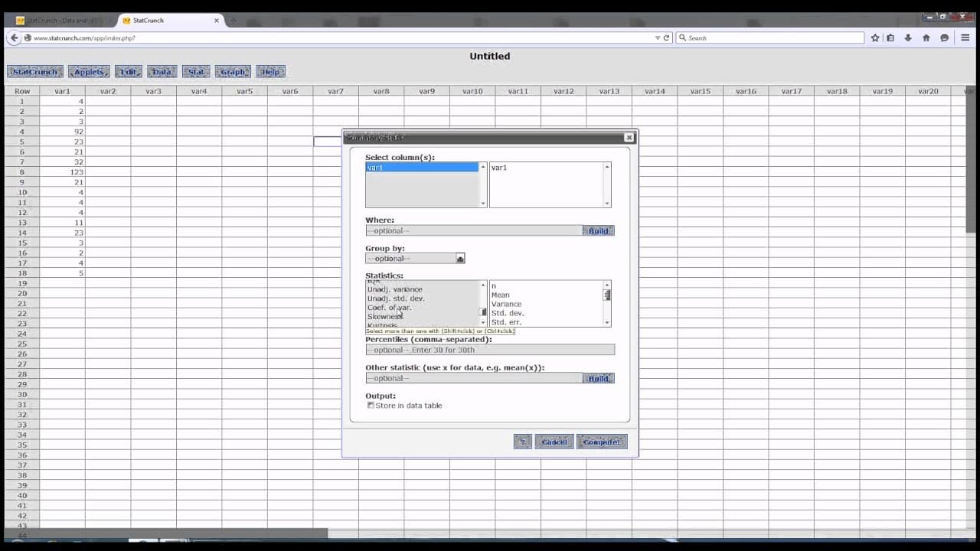Focus the browser Search field
Image resolution: width=980 pixels, height=551 pixels.
[769, 37]
